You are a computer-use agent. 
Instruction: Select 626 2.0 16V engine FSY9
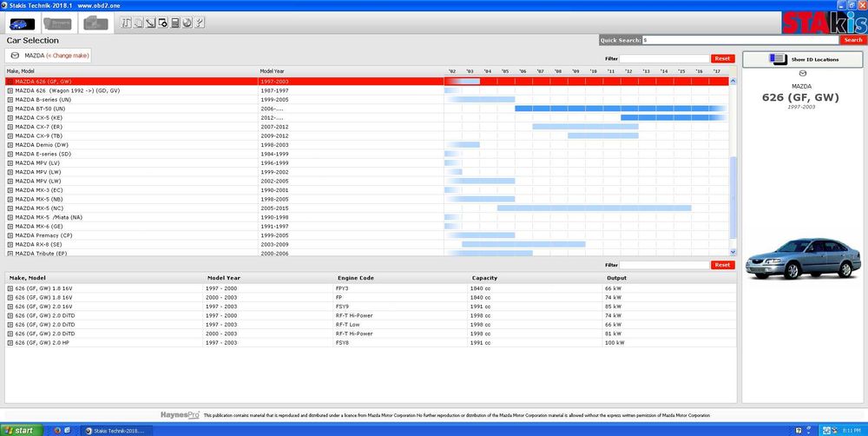pyautogui.click(x=371, y=307)
